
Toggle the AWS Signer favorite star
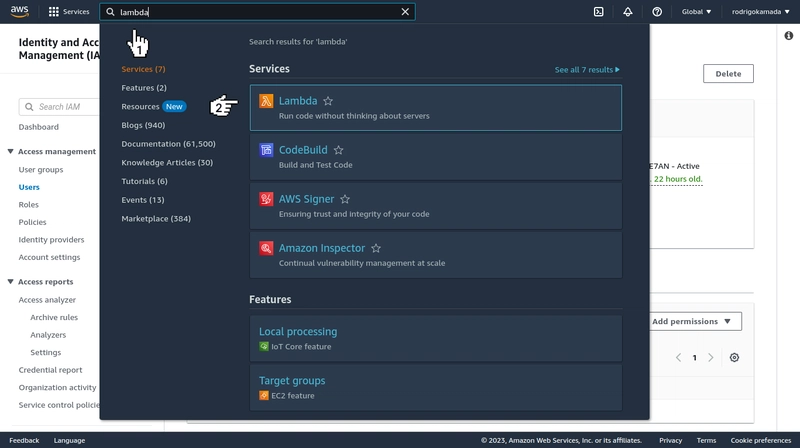pos(345,199)
